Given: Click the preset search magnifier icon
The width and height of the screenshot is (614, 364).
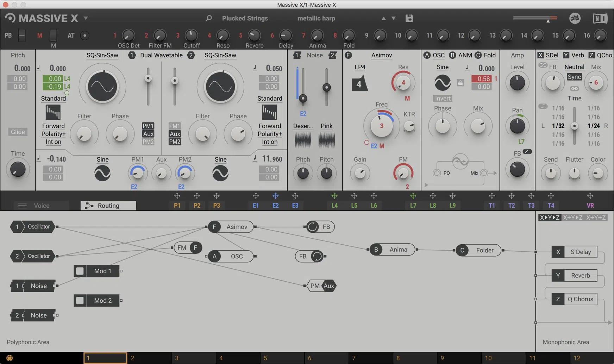Looking at the screenshot, I should pyautogui.click(x=208, y=18).
